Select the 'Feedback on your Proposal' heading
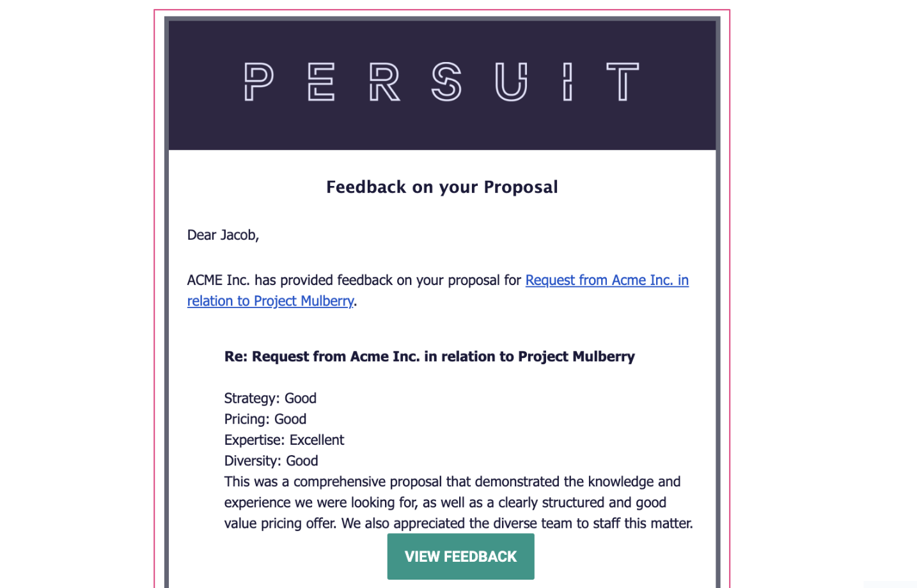Image resolution: width=917 pixels, height=588 pixels. (x=442, y=187)
